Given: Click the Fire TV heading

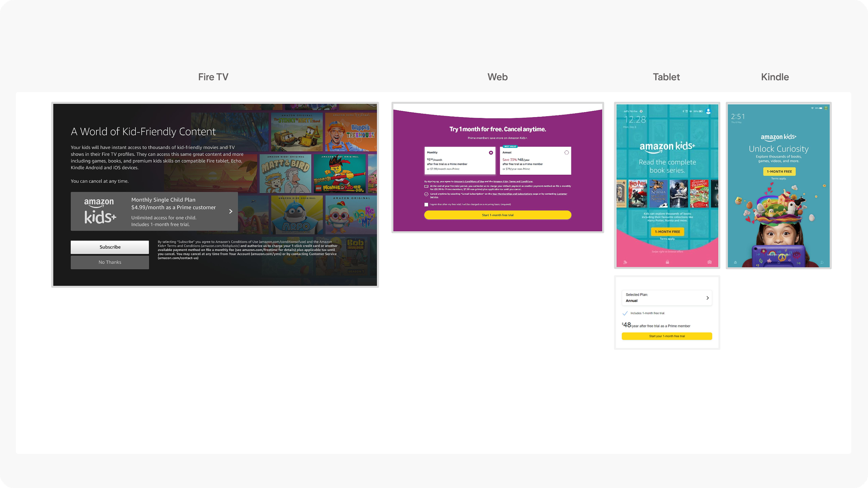Looking at the screenshot, I should point(213,77).
